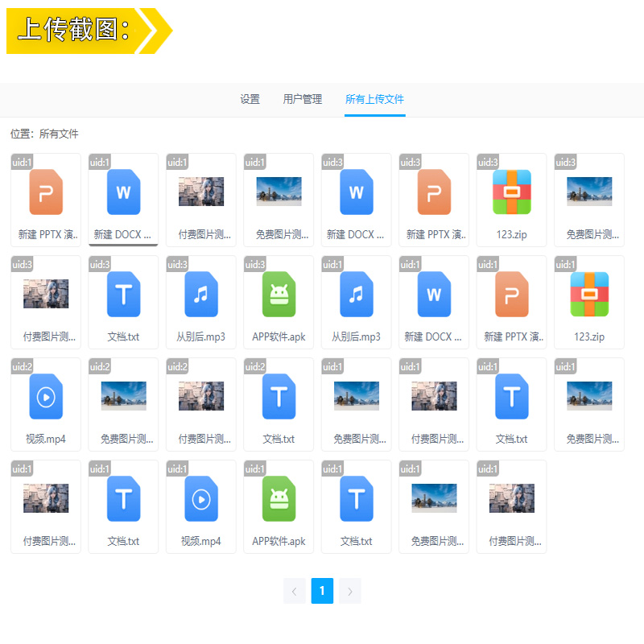644x644 pixels.
Task: Click the uid:2 文档.txt text file icon
Action: pos(279,396)
